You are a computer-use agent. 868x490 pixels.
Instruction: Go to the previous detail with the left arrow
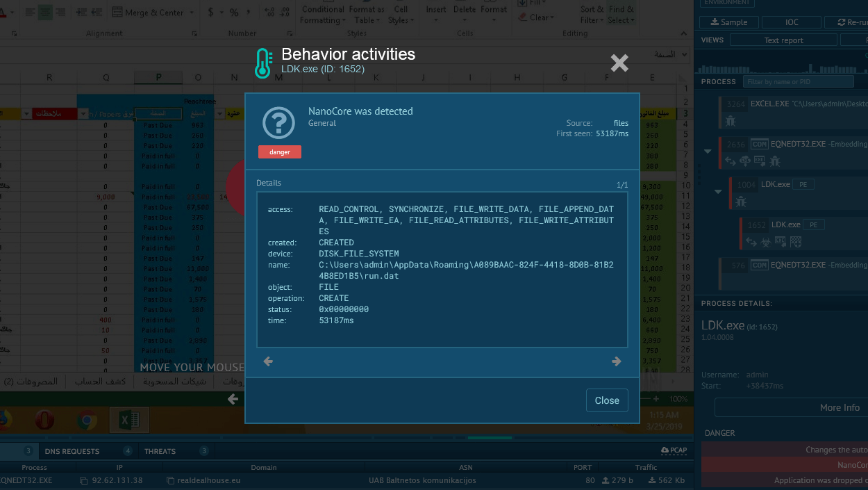pyautogui.click(x=269, y=361)
